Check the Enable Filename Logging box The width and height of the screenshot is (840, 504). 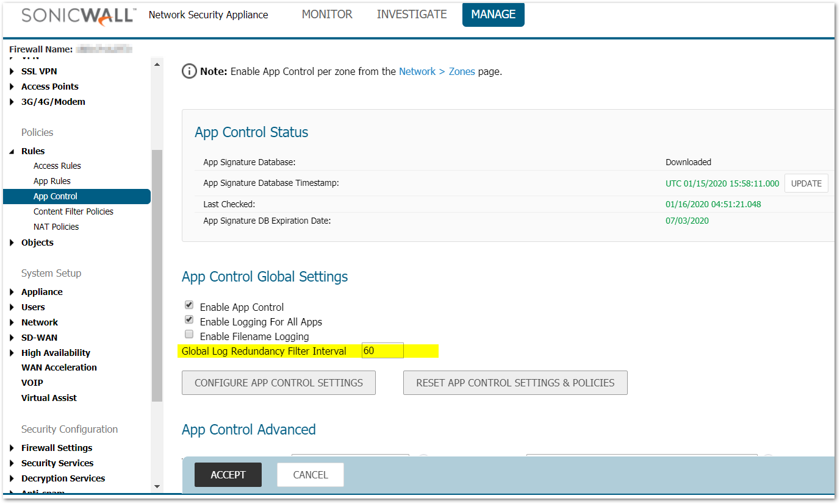click(189, 335)
